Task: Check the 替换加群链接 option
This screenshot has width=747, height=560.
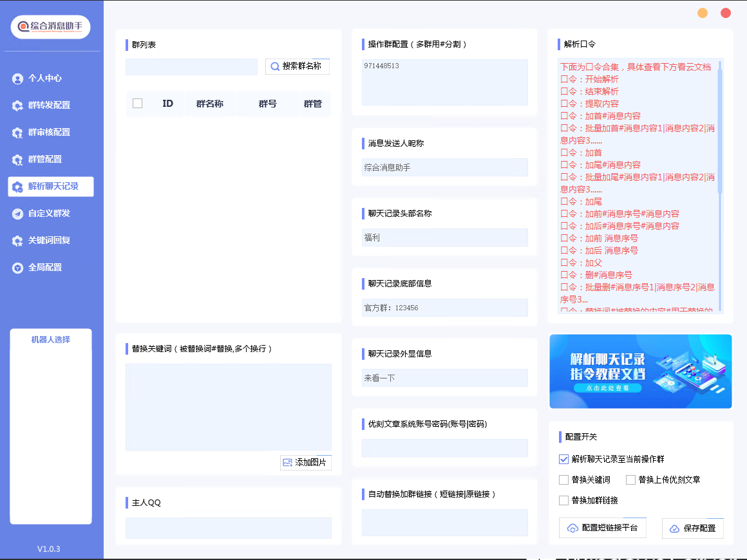Action: point(564,500)
